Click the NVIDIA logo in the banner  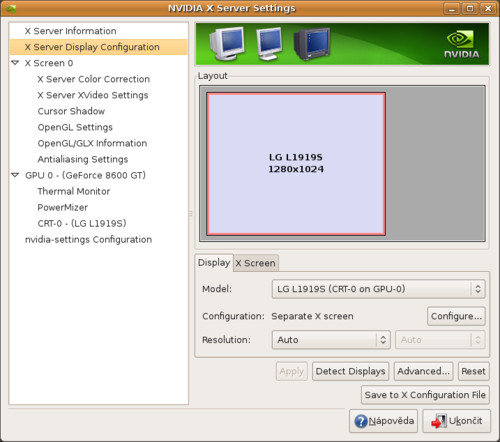point(461,45)
